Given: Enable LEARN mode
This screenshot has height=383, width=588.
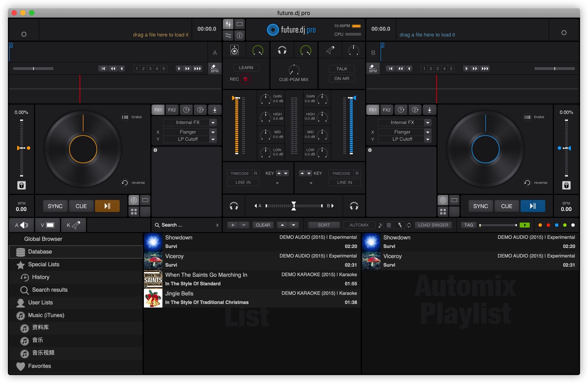Looking at the screenshot, I should pos(246,67).
